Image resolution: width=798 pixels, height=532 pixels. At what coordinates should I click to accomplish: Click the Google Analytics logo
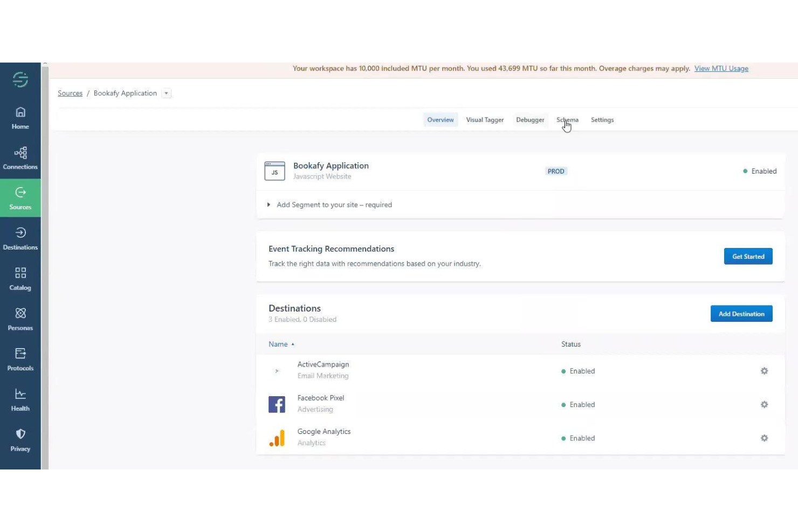coord(277,438)
